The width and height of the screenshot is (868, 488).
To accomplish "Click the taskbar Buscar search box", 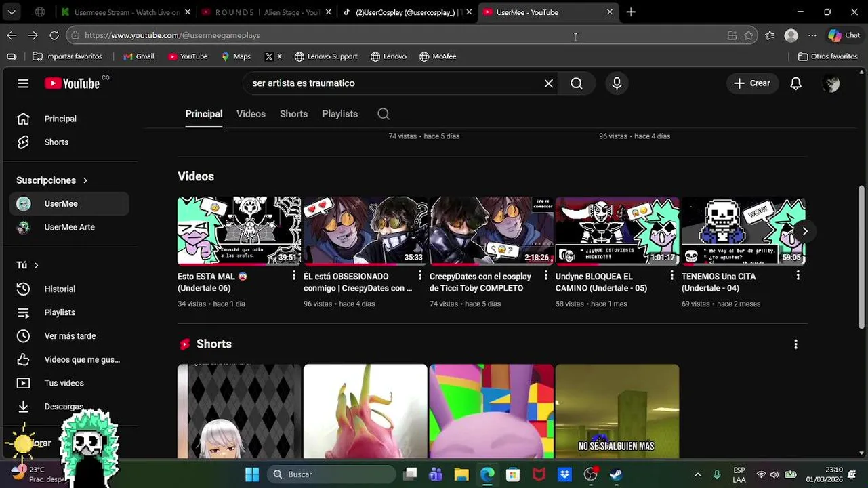I will click(x=331, y=474).
